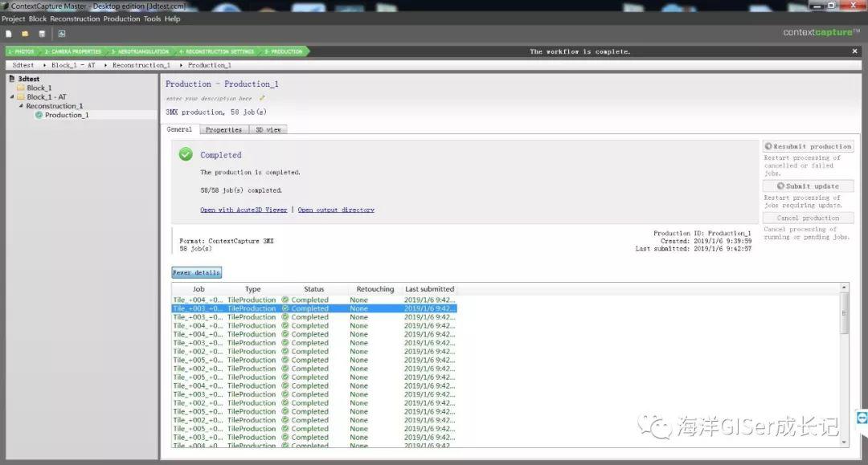This screenshot has width=868, height=465.
Task: Click the New project toolbar icon
Action: click(9, 34)
